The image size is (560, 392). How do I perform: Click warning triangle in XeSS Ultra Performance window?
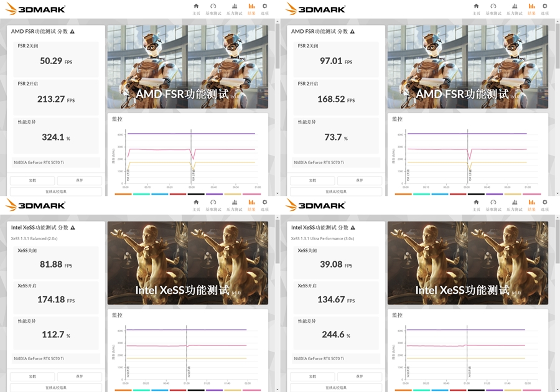click(353, 227)
